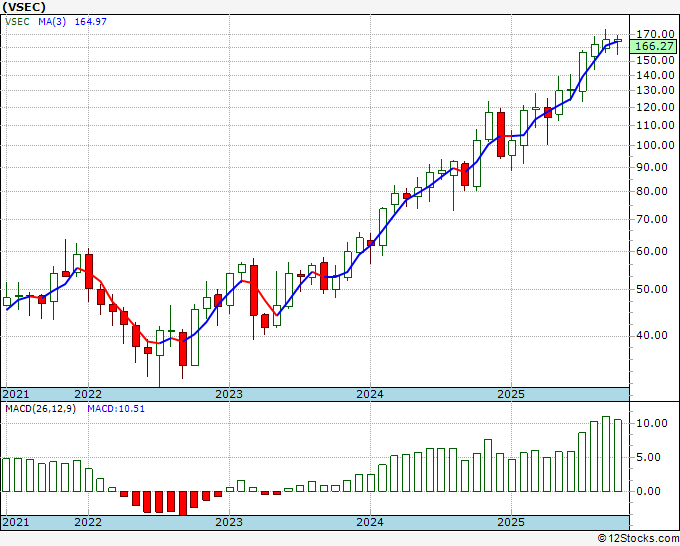
Task: Select the 164.97 moving average value
Action: tap(91, 21)
